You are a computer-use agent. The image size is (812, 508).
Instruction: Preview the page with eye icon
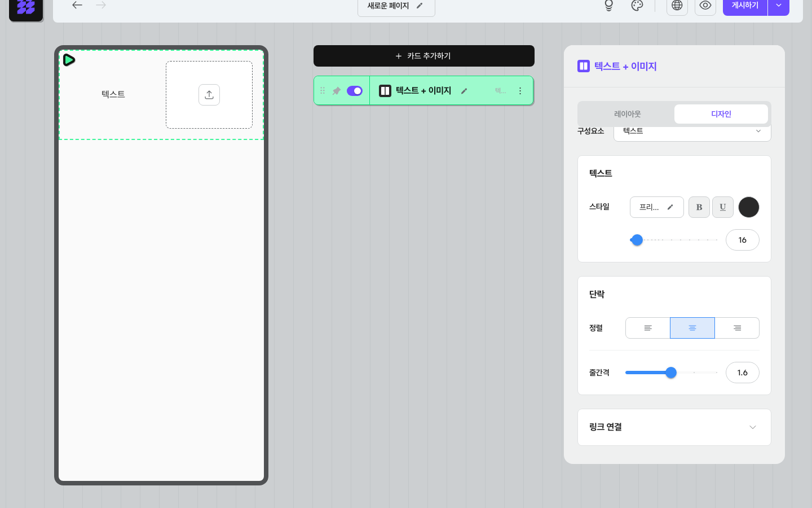705,6
